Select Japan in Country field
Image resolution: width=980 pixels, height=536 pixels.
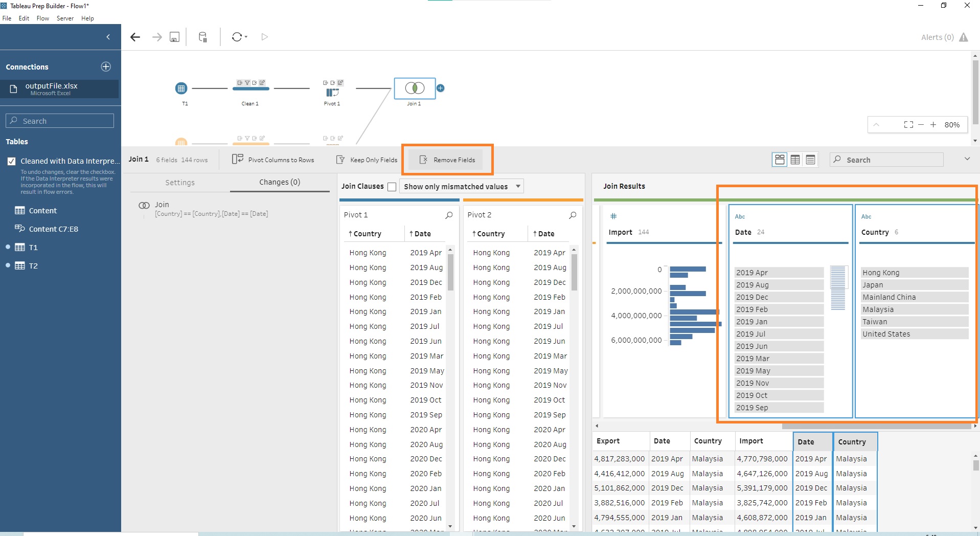[915, 285]
